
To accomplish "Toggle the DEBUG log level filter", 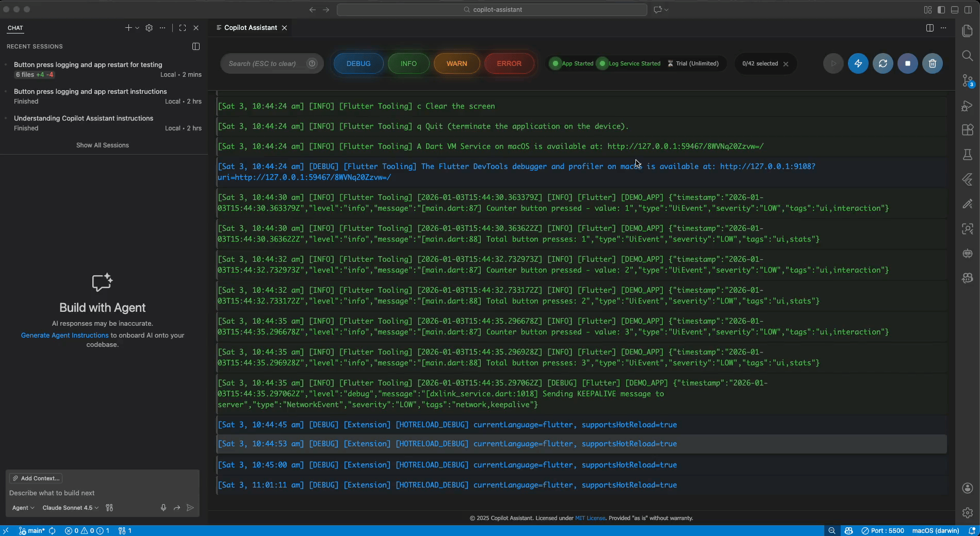I will (358, 63).
